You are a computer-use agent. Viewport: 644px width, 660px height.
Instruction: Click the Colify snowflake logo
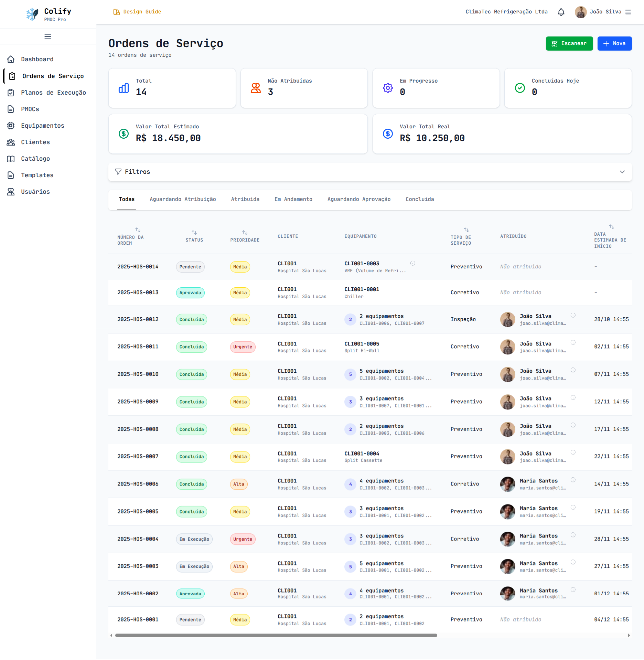click(32, 14)
